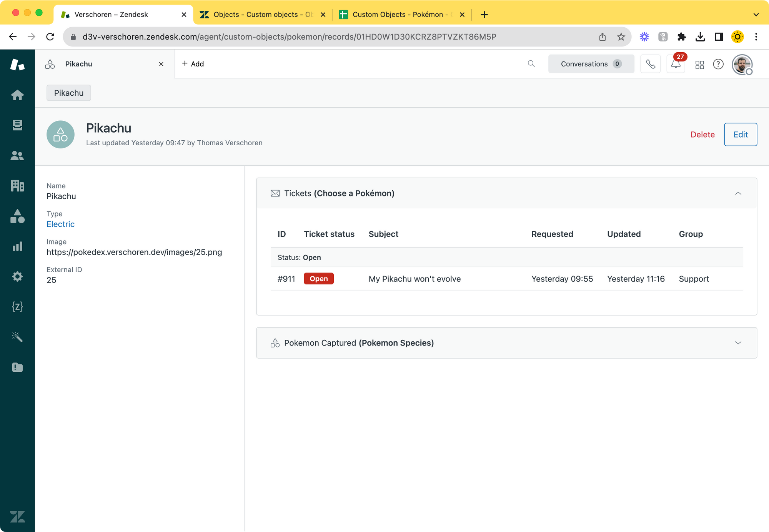Collapse the Tickets (Choose a Pokémon) section
Viewport: 769px width, 532px height.
click(738, 193)
